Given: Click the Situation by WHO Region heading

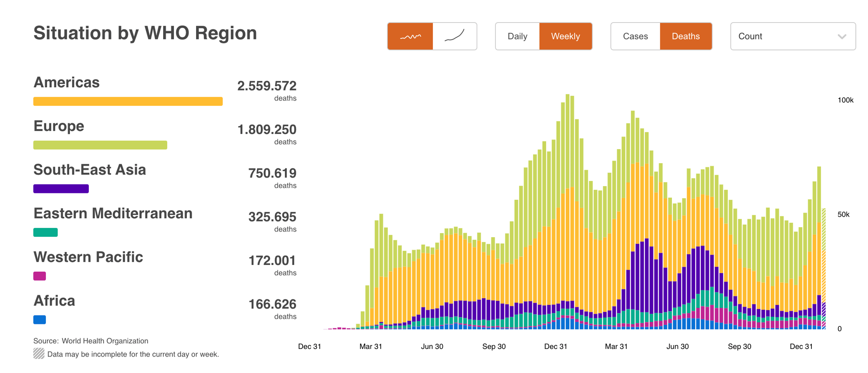Looking at the screenshot, I should (145, 33).
